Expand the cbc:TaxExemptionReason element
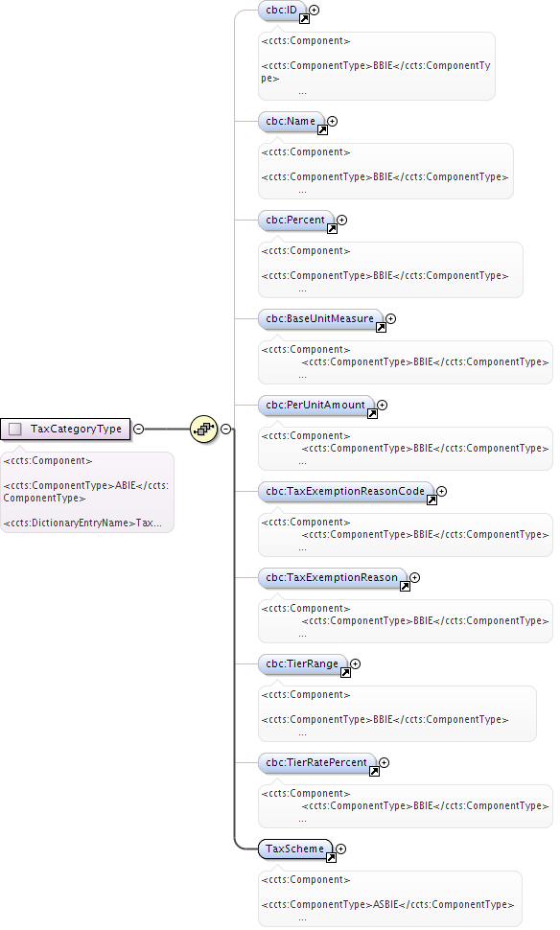This screenshot has width=560, height=930. pyautogui.click(x=414, y=578)
